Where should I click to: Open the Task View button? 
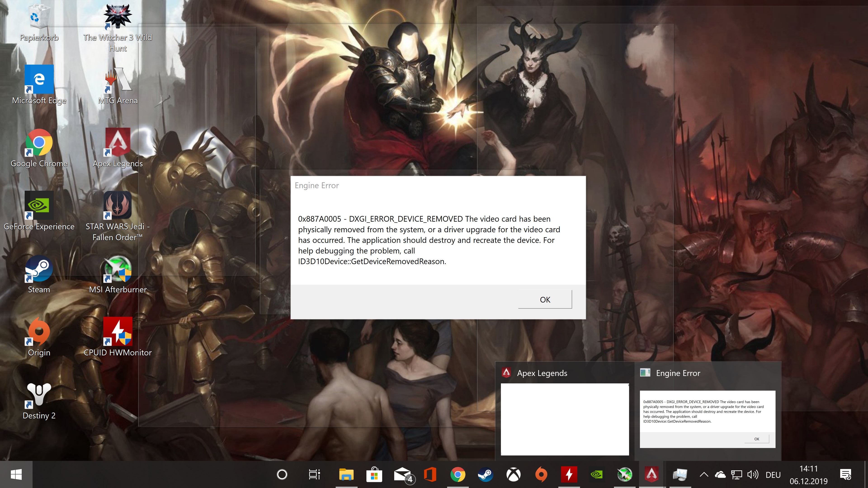[x=314, y=474]
